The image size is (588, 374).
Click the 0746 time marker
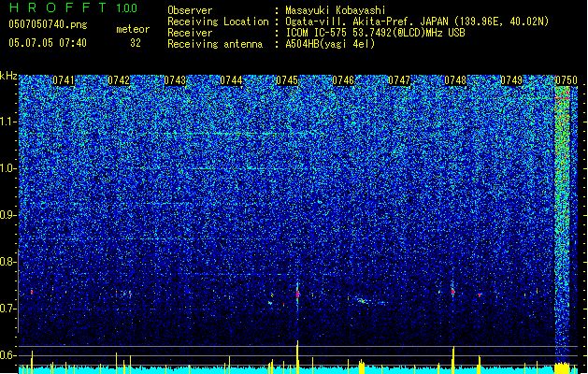tap(343, 80)
